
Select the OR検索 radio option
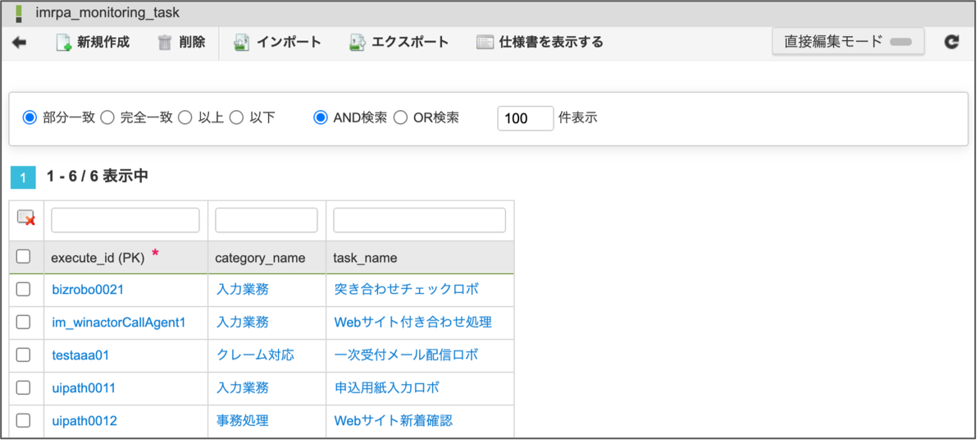401,118
